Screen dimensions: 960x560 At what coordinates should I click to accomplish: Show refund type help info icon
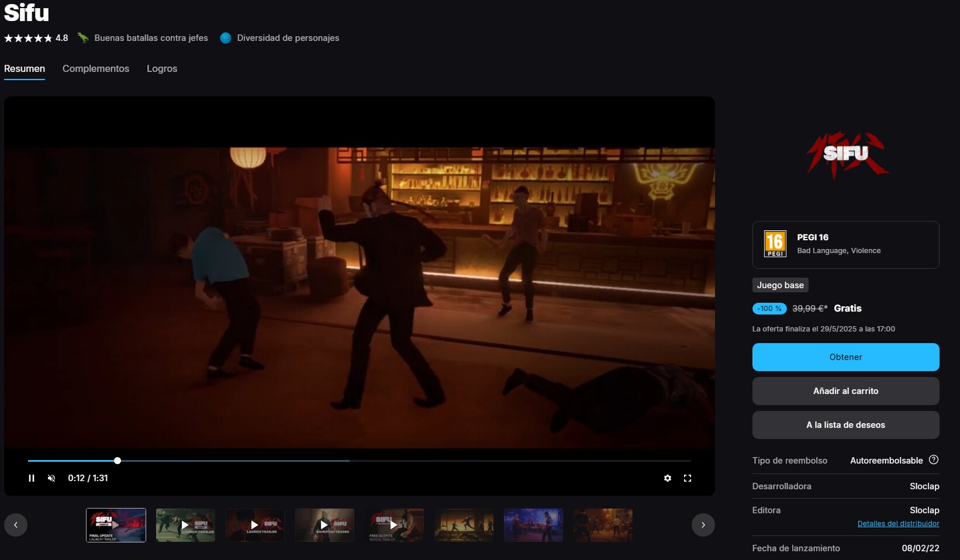tap(934, 460)
